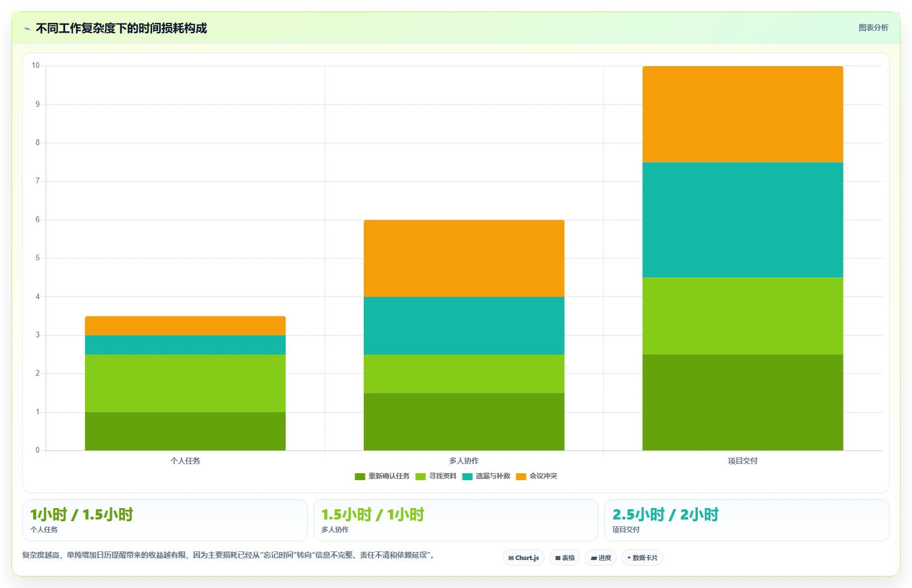Click the dark green segment of 多人协作 bar
The width and height of the screenshot is (912, 588).
click(x=464, y=421)
